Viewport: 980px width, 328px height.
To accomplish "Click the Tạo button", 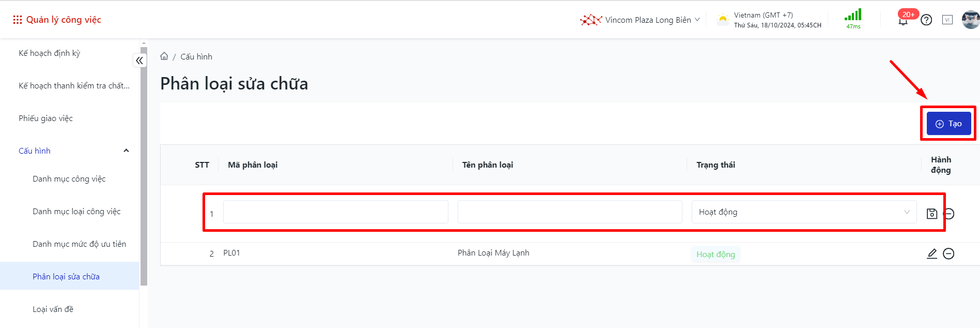I will click(948, 124).
